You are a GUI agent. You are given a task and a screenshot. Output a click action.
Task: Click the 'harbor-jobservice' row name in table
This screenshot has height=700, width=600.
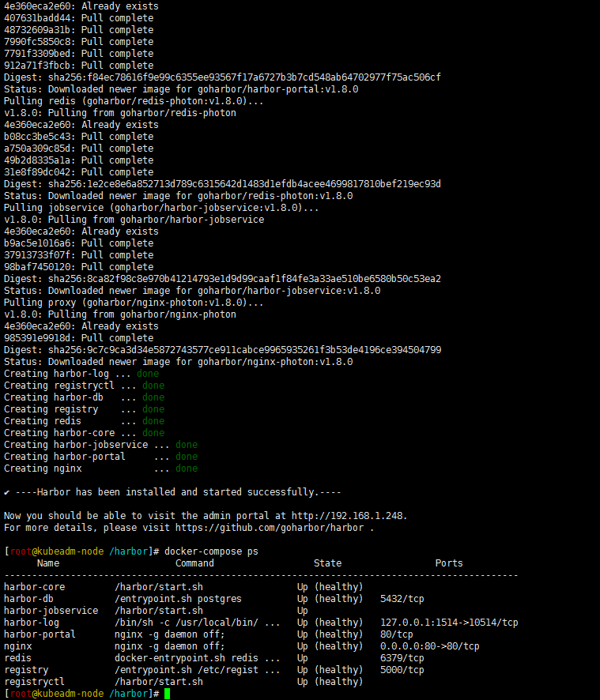click(51, 610)
